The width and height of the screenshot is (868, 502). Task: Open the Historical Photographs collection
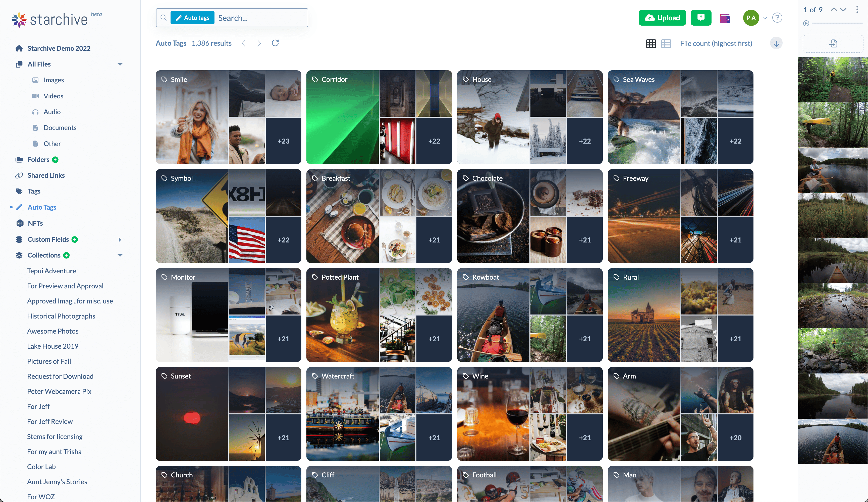point(61,316)
